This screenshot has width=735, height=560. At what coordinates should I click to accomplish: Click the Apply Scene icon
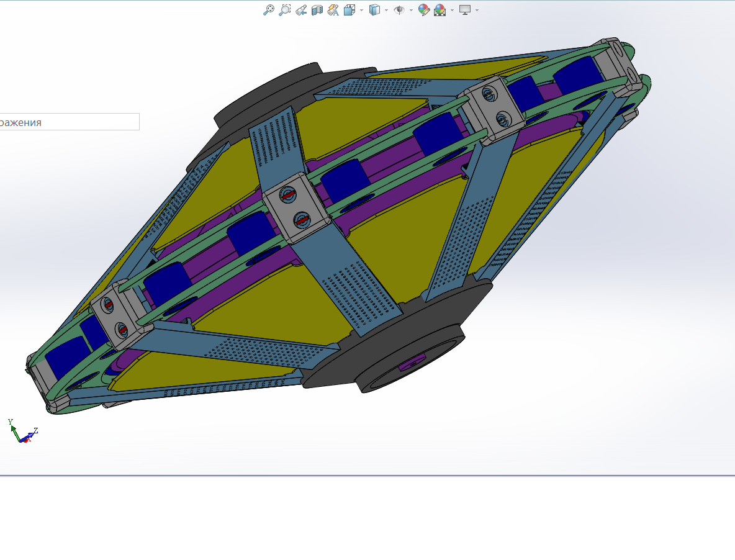[x=440, y=10]
